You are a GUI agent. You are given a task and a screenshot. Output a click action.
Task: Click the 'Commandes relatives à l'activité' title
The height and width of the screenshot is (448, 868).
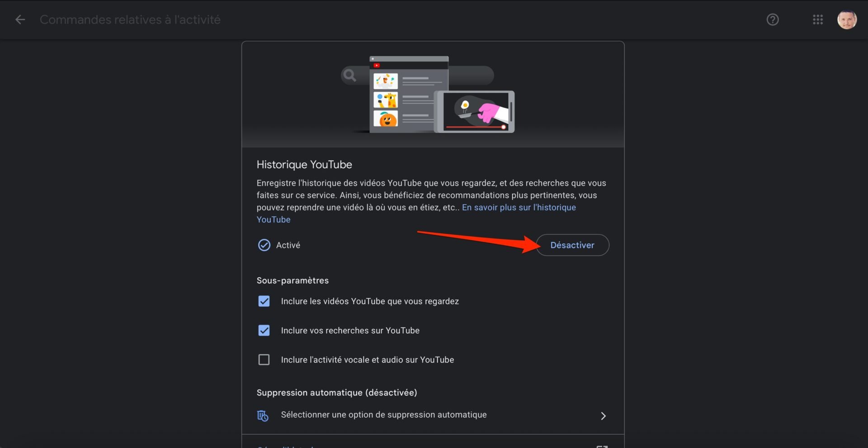(130, 19)
